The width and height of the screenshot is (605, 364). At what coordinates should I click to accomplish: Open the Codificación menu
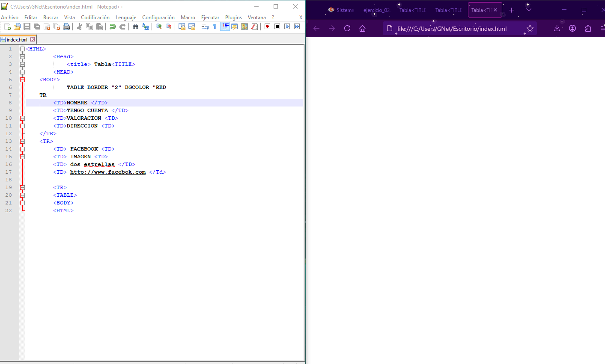click(x=95, y=18)
